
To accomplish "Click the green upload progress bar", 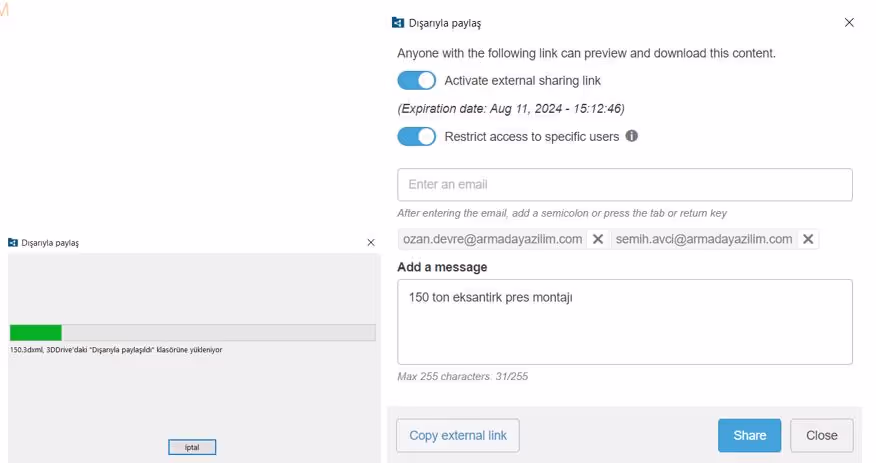I will tap(193, 332).
